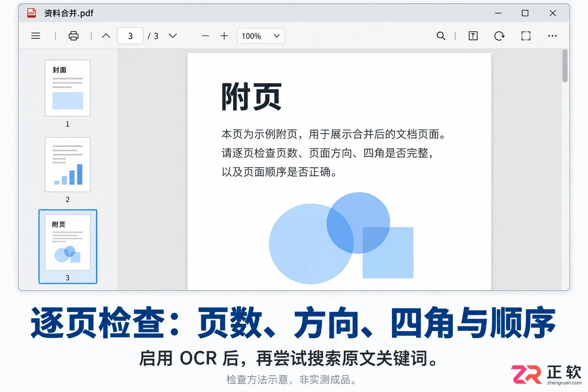This screenshot has width=588, height=392.
Task: Click the print icon
Action: (73, 36)
